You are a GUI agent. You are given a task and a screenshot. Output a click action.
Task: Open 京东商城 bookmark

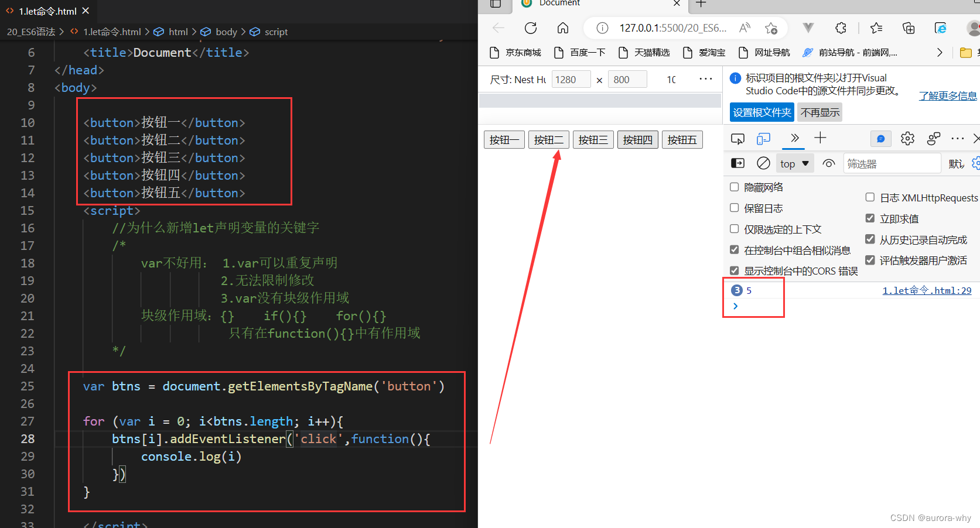515,53
